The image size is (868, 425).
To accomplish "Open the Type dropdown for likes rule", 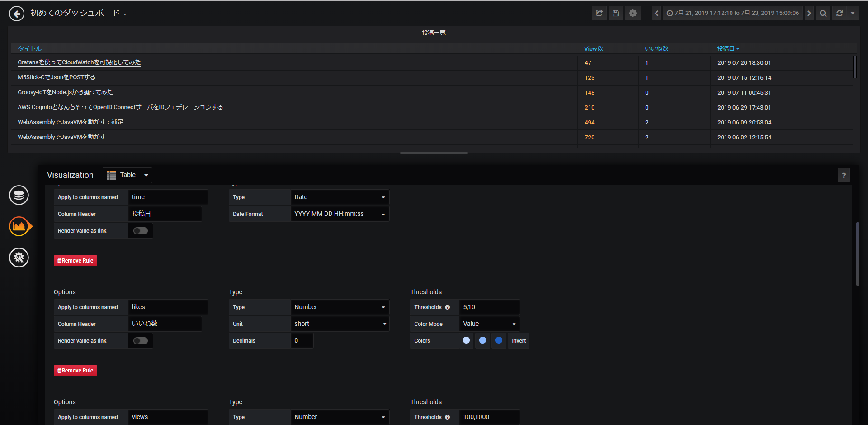I will click(340, 307).
